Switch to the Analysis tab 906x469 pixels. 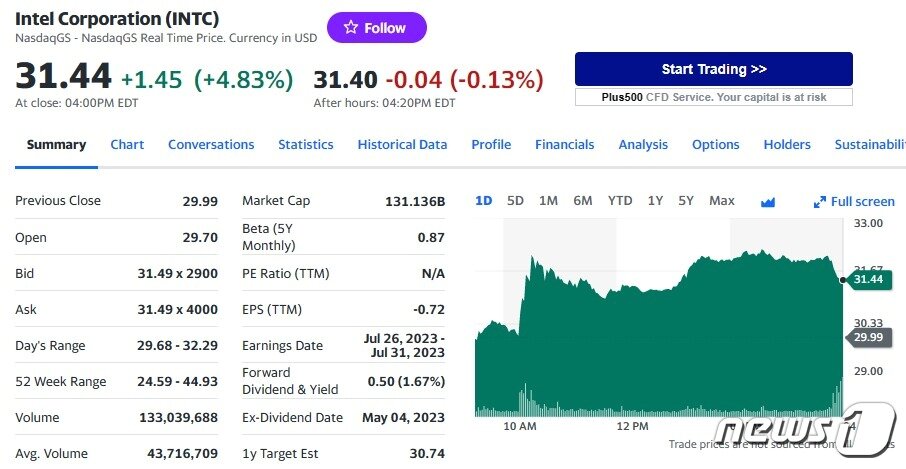coord(643,144)
